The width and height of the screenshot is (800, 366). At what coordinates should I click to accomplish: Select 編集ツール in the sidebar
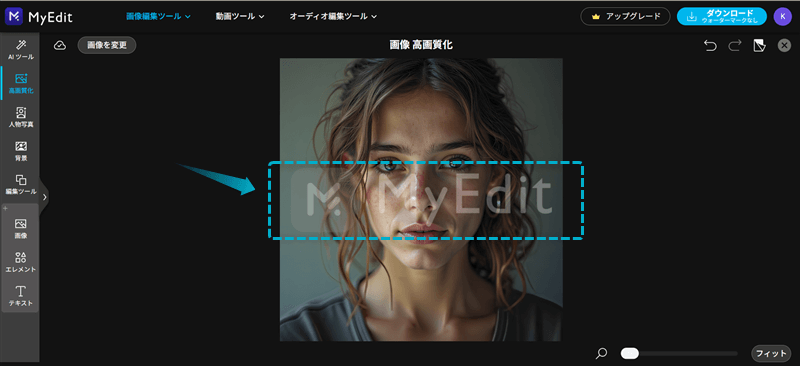pos(21,184)
